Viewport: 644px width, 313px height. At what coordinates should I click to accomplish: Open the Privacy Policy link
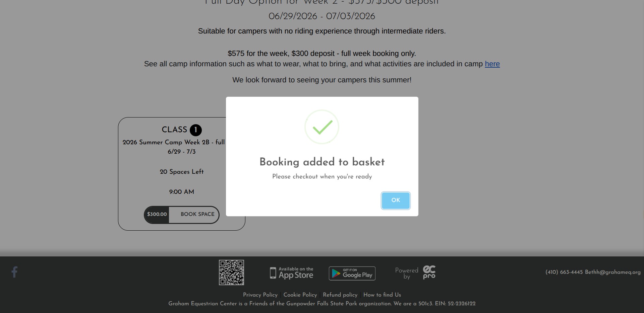[260, 295]
